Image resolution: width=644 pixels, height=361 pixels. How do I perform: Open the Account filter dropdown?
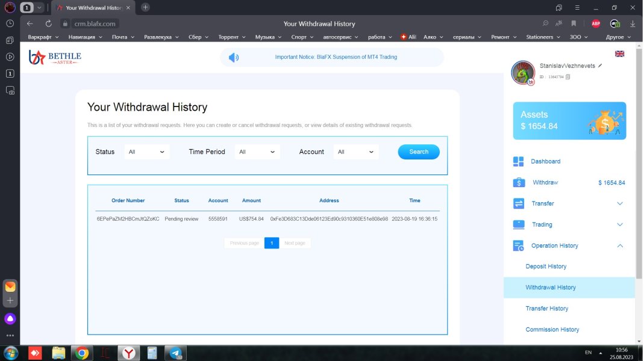[355, 152]
